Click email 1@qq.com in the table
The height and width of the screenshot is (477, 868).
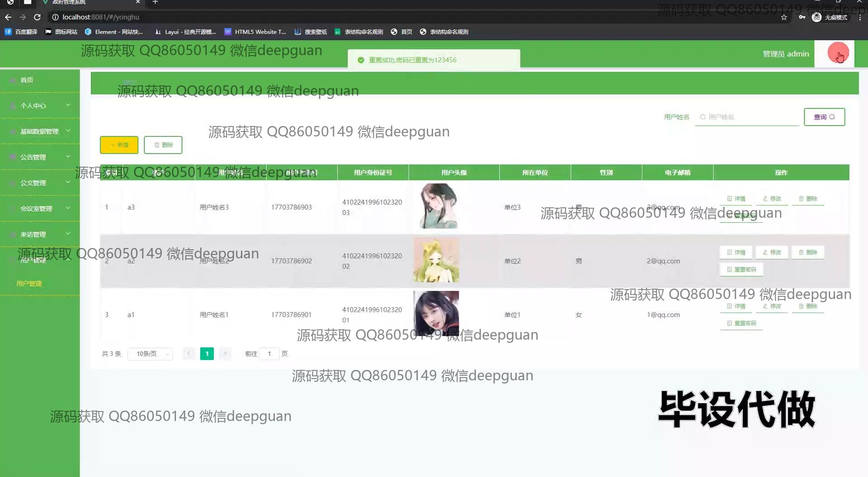663,315
